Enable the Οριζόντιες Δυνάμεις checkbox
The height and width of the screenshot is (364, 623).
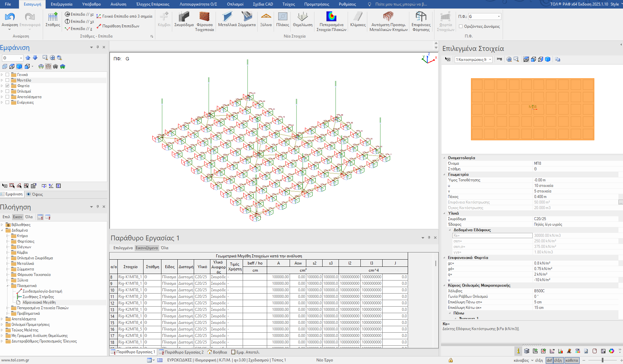(x=461, y=26)
